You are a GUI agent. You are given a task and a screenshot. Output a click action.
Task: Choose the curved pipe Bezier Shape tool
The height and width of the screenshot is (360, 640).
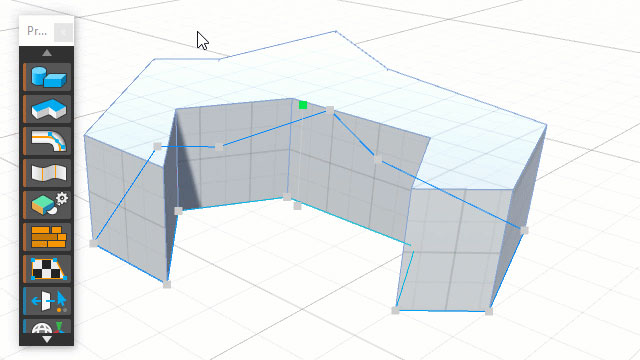point(47,141)
